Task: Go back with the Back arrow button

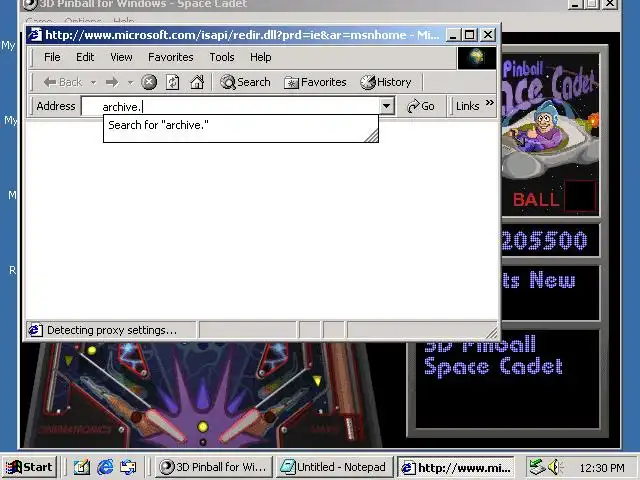Action: coord(63,82)
